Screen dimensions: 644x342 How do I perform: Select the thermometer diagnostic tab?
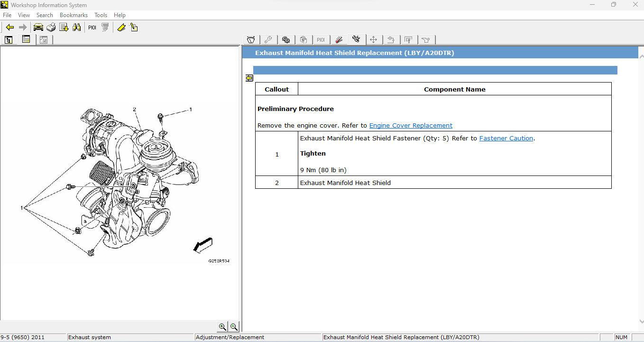[x=339, y=40]
